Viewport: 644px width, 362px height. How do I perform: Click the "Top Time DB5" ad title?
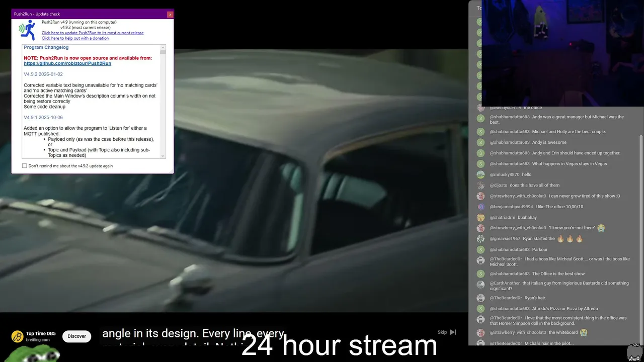pyautogui.click(x=41, y=333)
